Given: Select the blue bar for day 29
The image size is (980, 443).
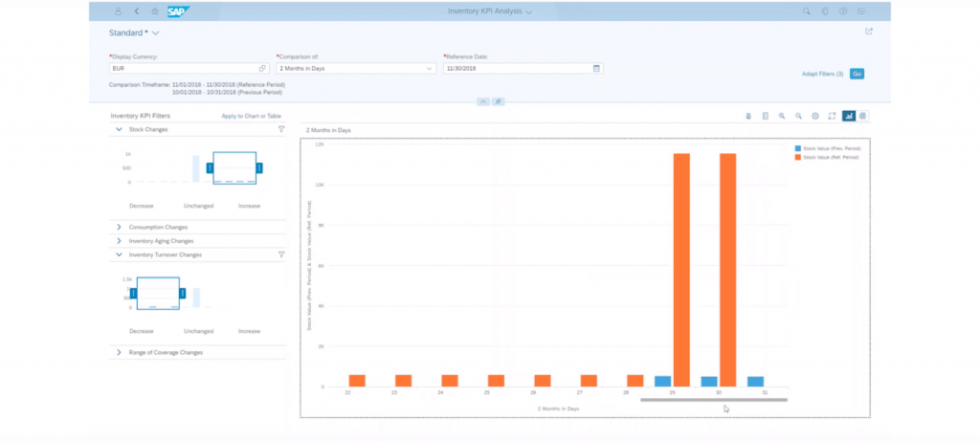Looking at the screenshot, I should coord(663,381).
